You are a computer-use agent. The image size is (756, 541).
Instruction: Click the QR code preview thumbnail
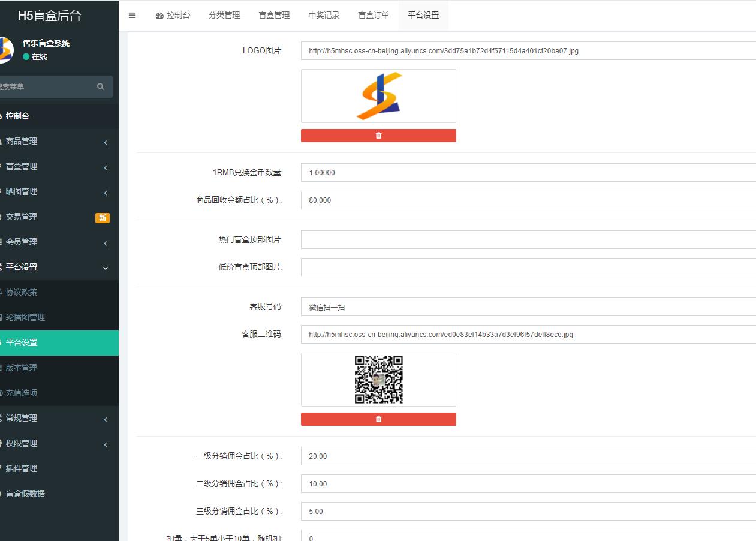coord(378,380)
